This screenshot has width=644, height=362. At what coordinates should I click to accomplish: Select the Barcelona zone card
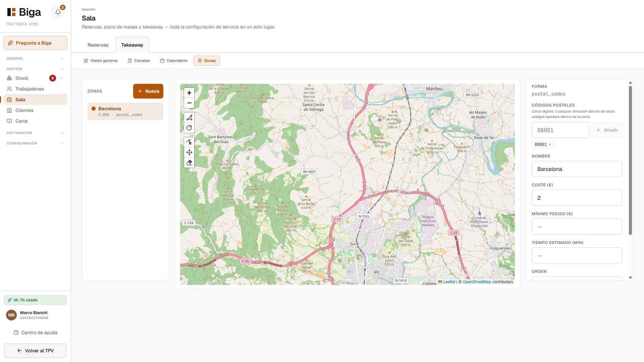[125, 111]
